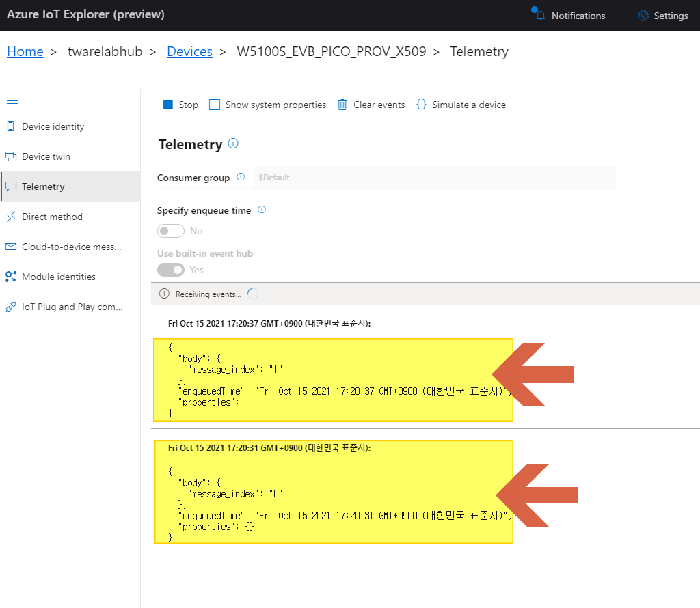The image size is (700, 608).
Task: Open the Notifications bell icon
Action: pyautogui.click(x=540, y=15)
